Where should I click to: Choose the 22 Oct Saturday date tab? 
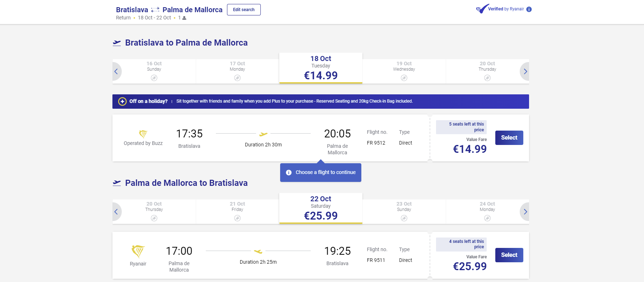[321, 208]
